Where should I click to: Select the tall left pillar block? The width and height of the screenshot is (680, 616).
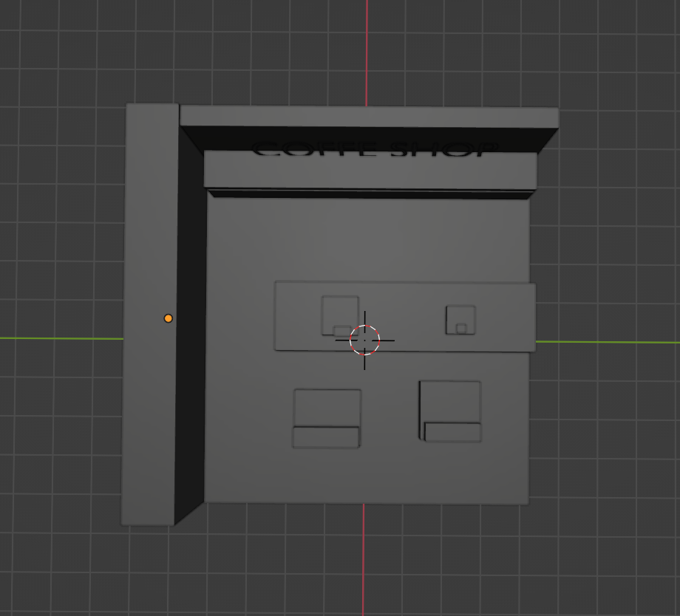(149, 315)
